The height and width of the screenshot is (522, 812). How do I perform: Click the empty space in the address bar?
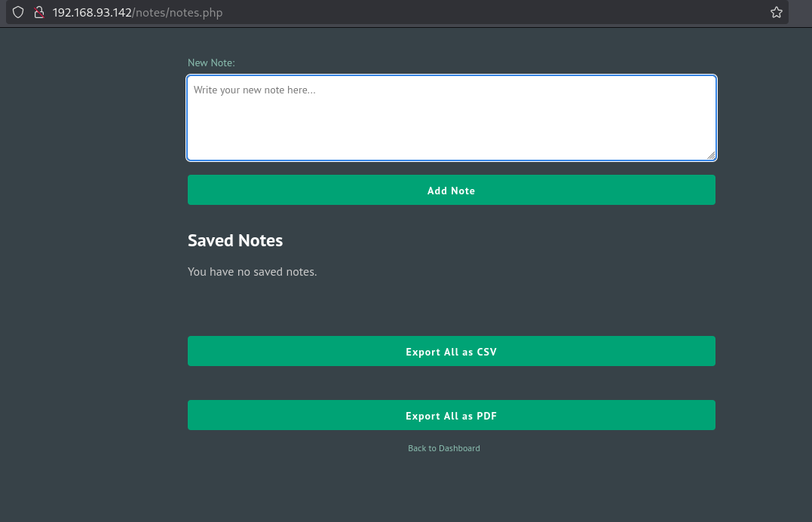pos(490,13)
